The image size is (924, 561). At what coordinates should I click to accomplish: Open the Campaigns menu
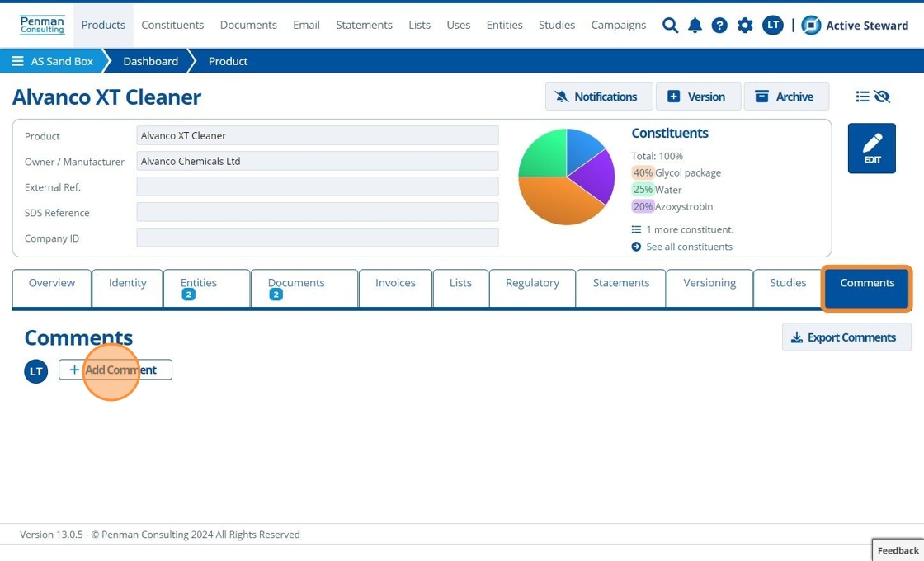619,26
